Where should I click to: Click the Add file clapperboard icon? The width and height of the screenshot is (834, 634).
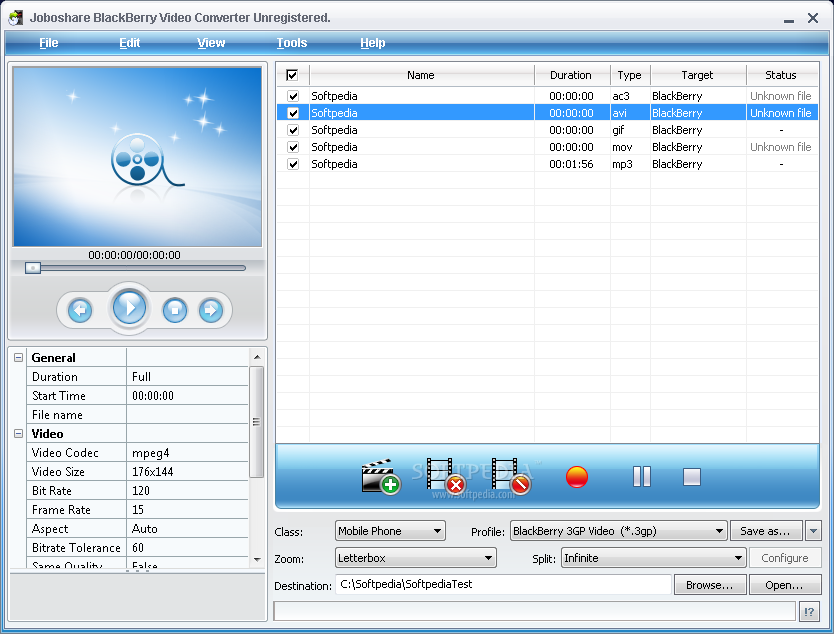[x=380, y=476]
